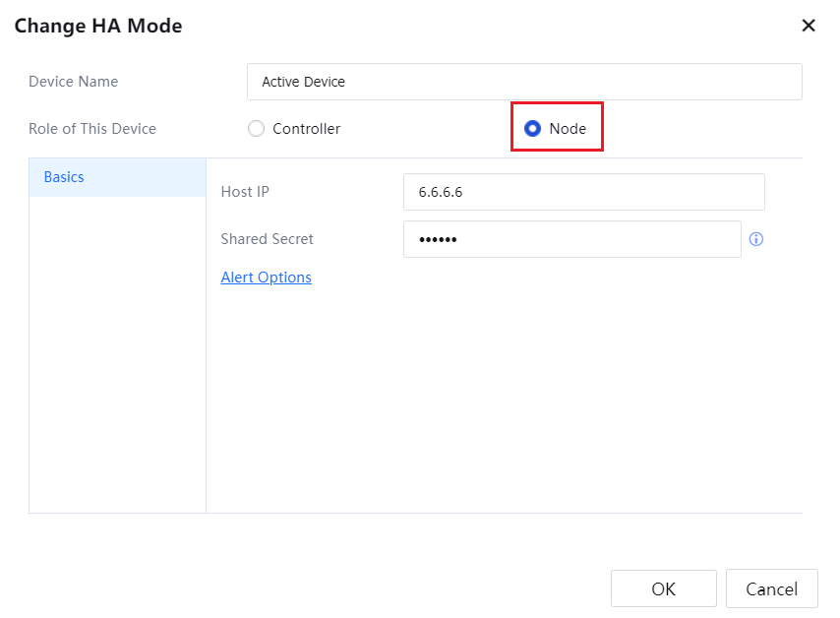Confirm changes with the OK button
The width and height of the screenshot is (840, 618).
(x=663, y=588)
